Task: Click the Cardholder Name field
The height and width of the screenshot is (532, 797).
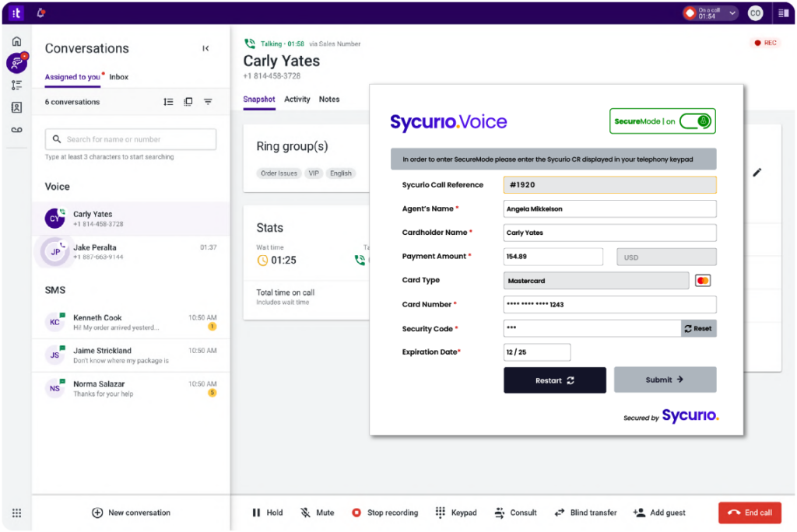Action: pos(609,233)
